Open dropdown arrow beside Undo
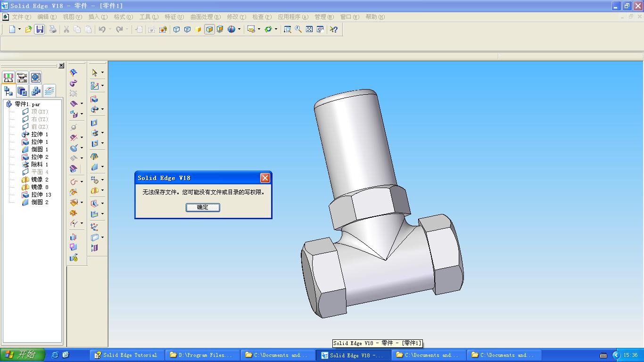The height and width of the screenshot is (362, 644). click(x=110, y=29)
